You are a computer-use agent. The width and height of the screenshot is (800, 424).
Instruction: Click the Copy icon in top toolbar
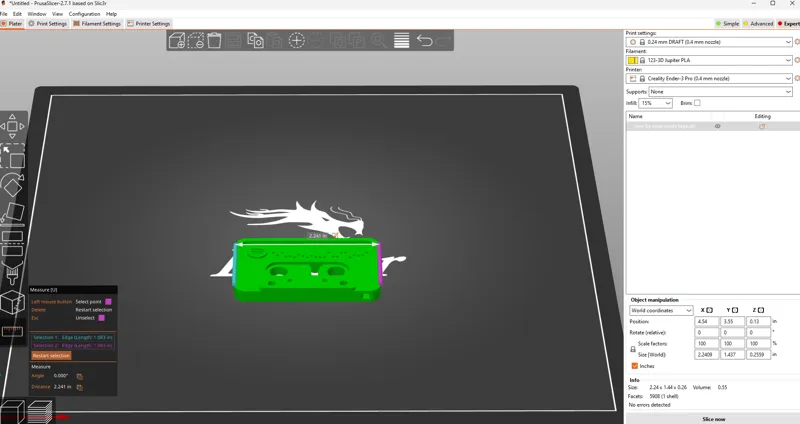255,40
